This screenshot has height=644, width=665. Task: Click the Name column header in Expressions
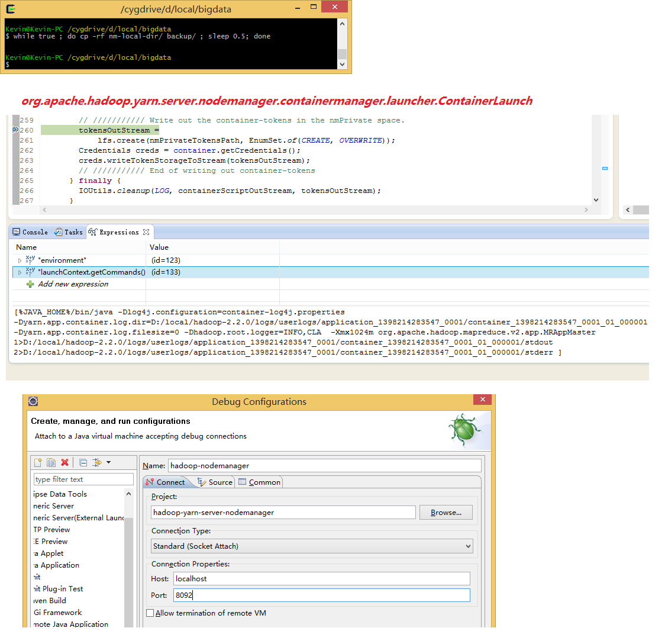[x=26, y=247]
